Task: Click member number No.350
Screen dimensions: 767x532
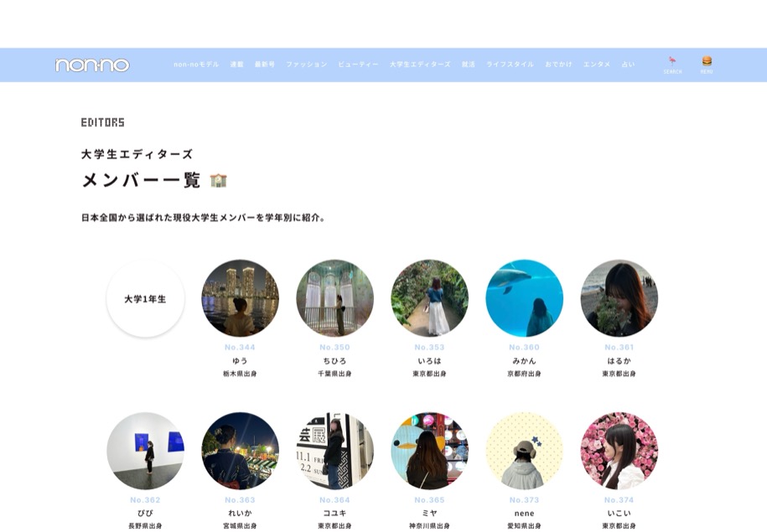Action: 334,347
